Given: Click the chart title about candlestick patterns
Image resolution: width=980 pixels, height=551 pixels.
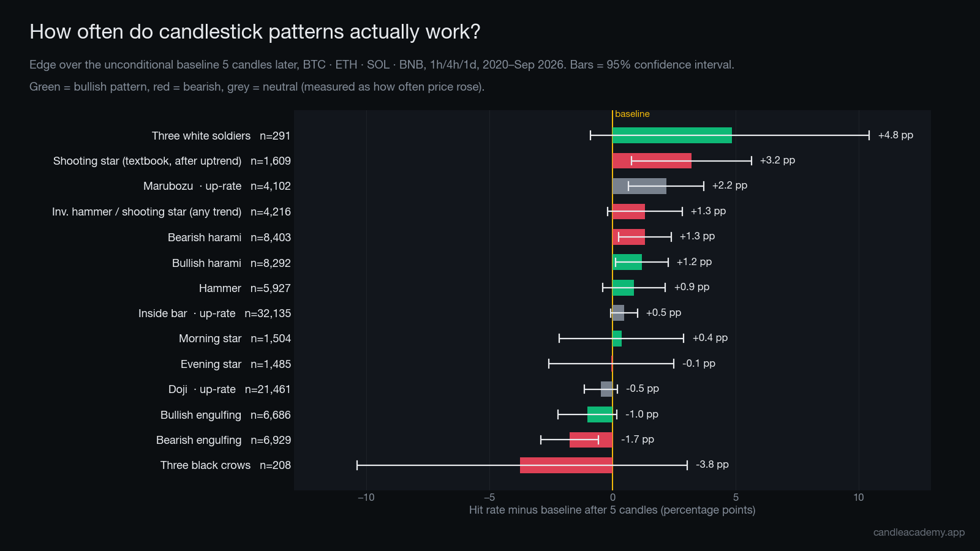Looking at the screenshot, I should (x=255, y=32).
